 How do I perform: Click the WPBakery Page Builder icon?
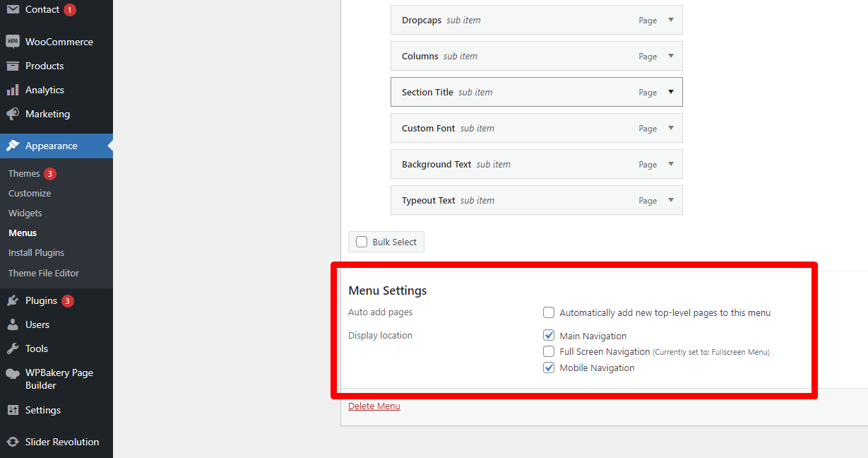tap(13, 373)
